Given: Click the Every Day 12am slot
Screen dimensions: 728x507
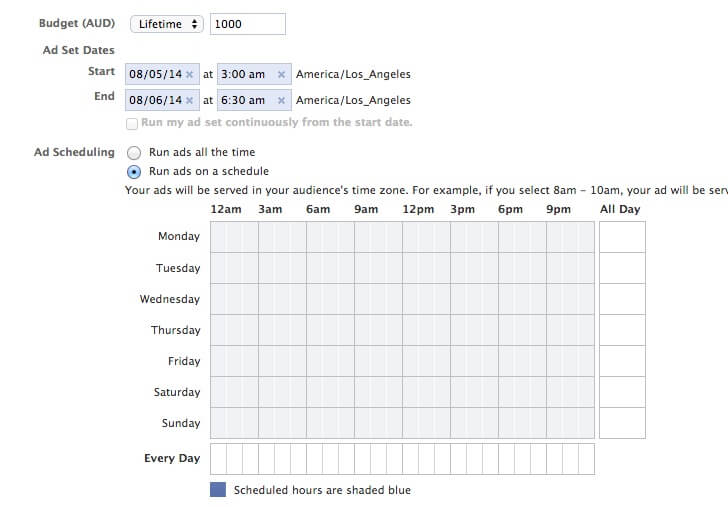Looking at the screenshot, I should 218,459.
